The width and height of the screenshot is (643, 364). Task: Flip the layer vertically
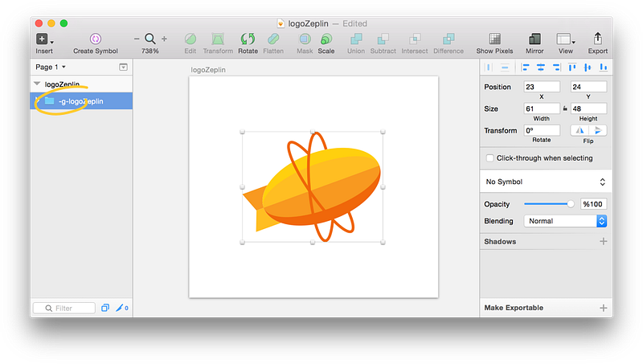[597, 130]
